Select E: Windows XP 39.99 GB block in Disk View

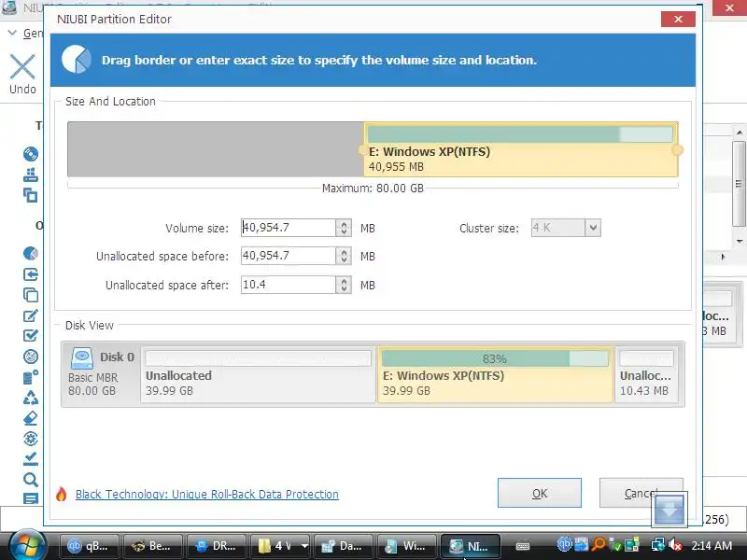(x=495, y=374)
